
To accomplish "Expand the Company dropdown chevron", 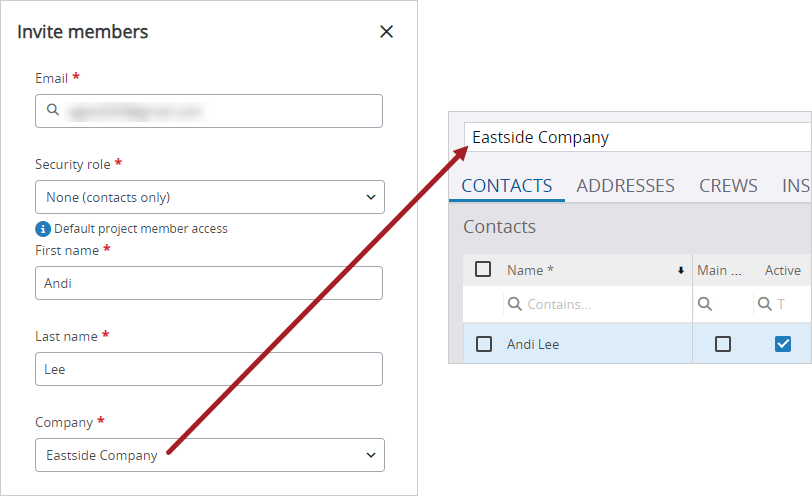I will pos(371,455).
